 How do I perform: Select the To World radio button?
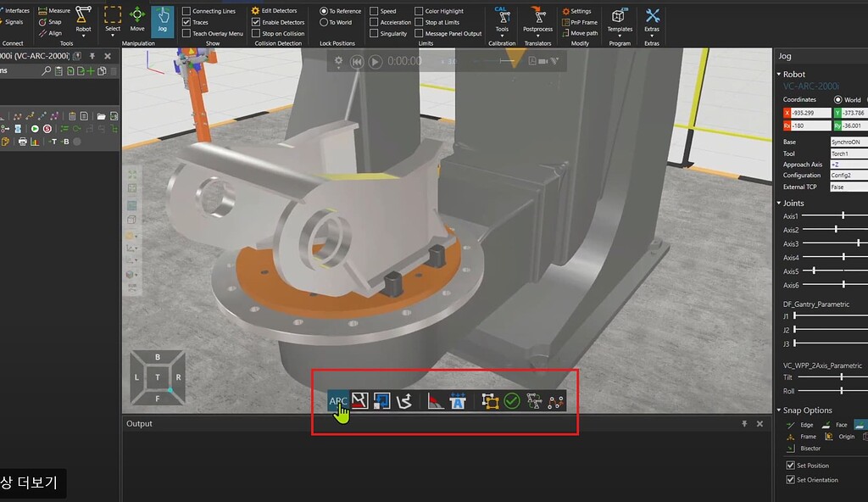tap(324, 22)
